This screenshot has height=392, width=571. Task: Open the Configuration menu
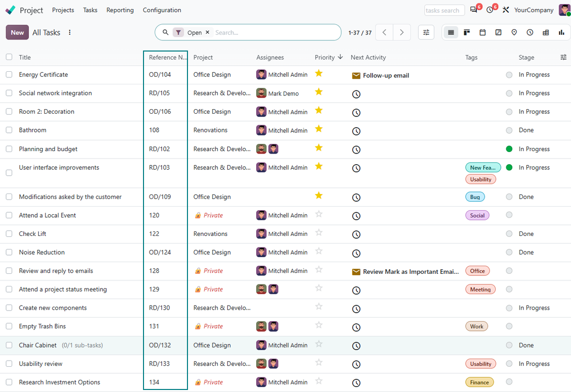coord(162,10)
